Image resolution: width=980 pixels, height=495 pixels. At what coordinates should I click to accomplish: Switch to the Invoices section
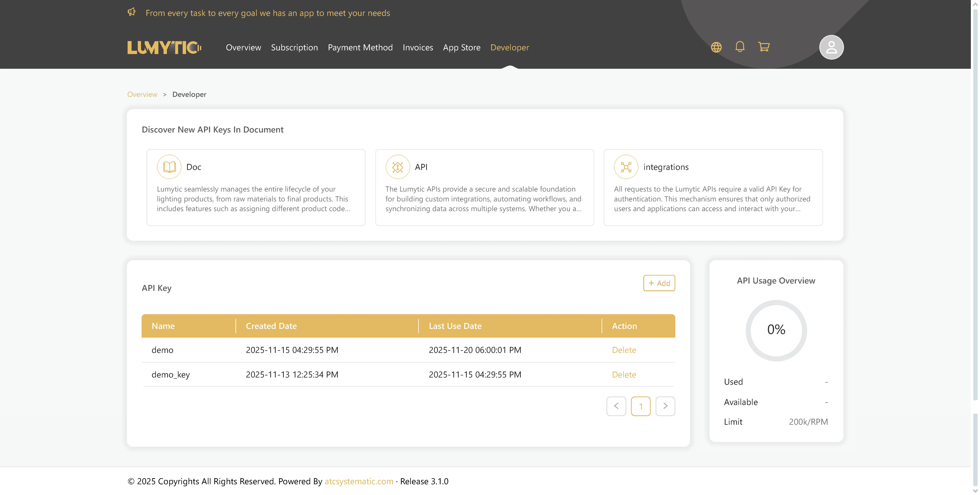(418, 47)
